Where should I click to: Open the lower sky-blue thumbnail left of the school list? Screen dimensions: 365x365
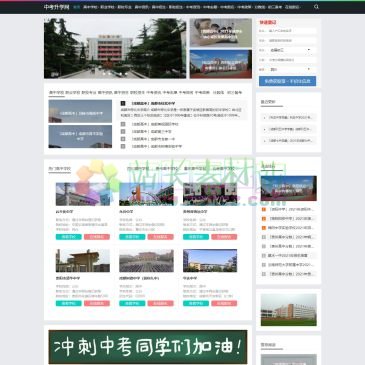(x=80, y=136)
